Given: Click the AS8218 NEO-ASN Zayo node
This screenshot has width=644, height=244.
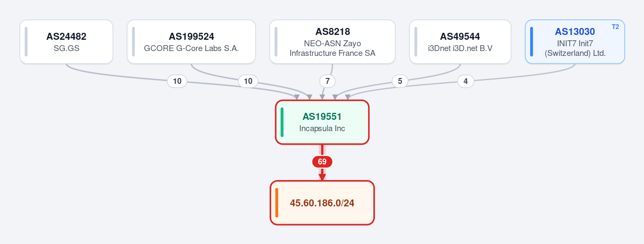Looking at the screenshot, I should point(332,42).
